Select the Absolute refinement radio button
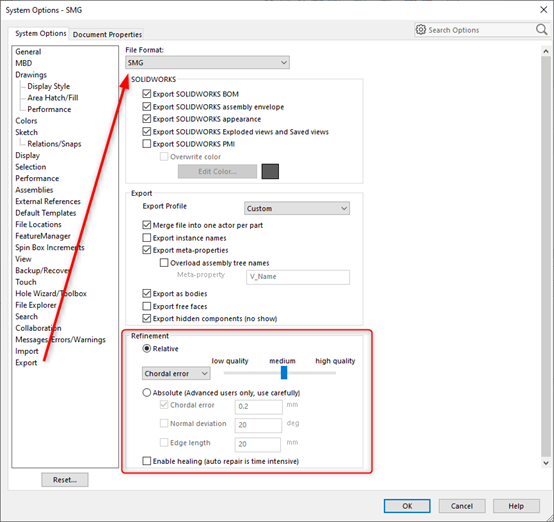 point(147,393)
